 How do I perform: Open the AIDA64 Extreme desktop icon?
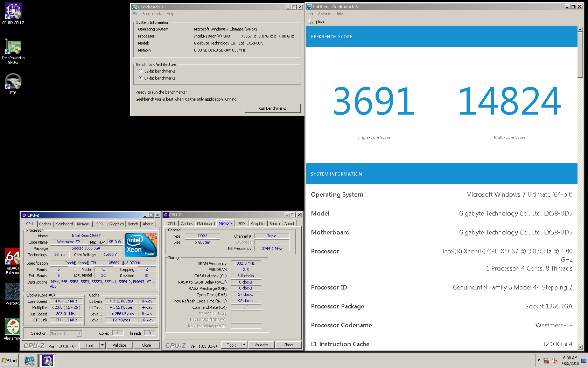click(12, 261)
